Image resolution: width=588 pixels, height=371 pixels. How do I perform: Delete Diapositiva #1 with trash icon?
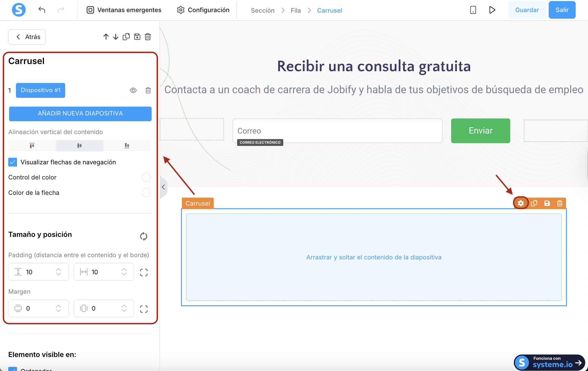click(148, 90)
